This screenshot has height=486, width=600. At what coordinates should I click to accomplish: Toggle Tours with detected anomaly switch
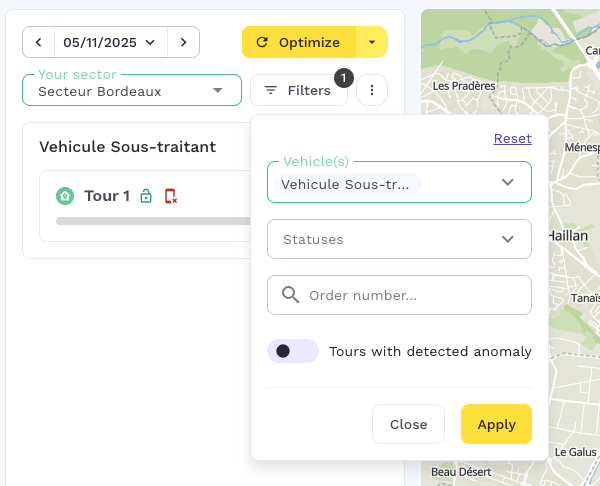[x=292, y=351]
